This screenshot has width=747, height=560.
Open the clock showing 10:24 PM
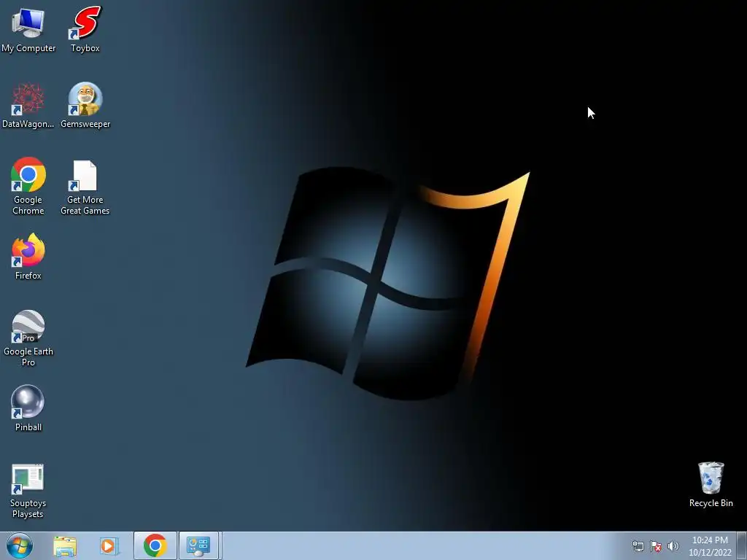tap(710, 546)
